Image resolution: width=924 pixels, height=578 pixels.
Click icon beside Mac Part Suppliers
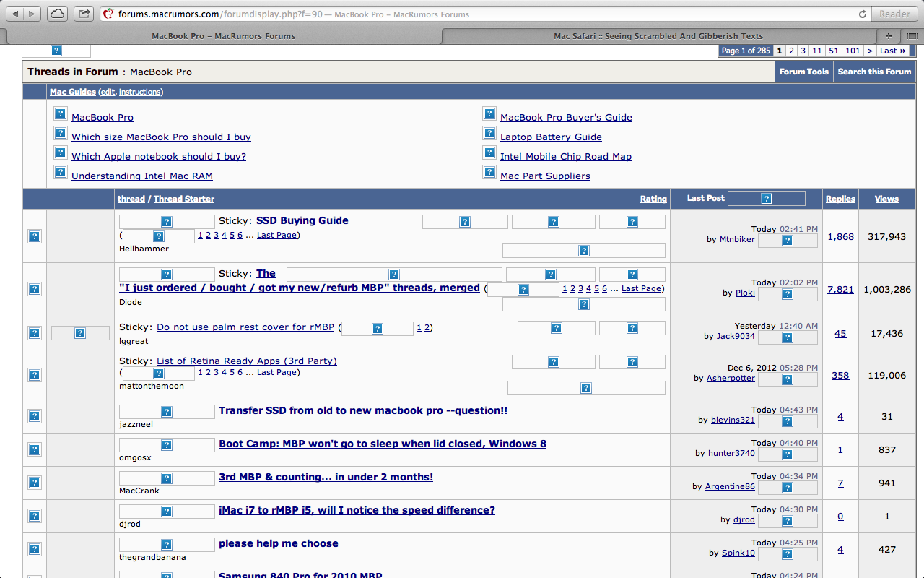point(489,173)
